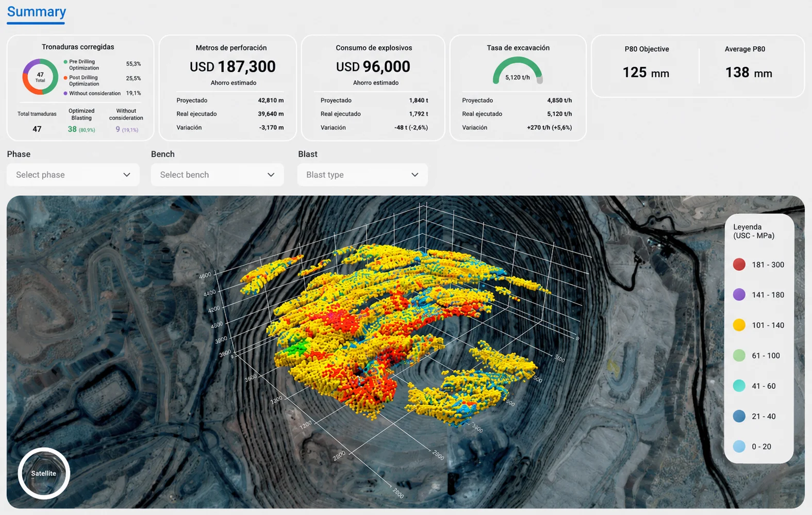Click the 'Optimized Blasting' column label
This screenshot has height=515, width=812.
pyautogui.click(x=81, y=114)
